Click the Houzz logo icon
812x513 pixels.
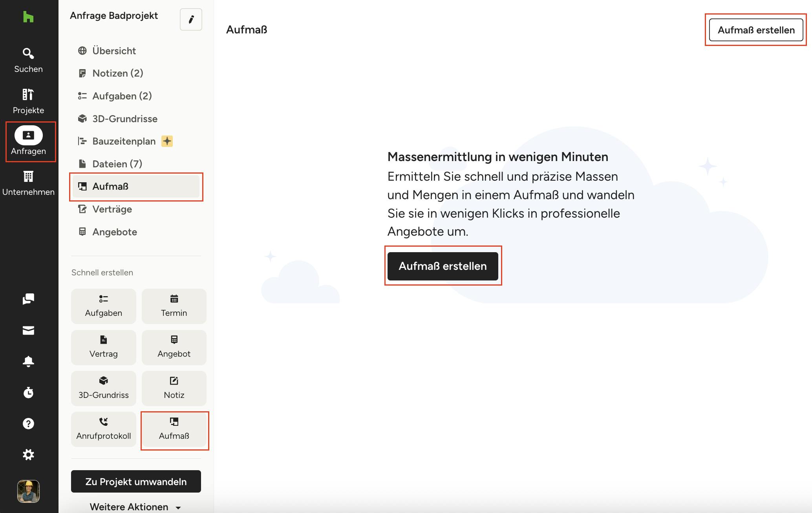click(28, 17)
